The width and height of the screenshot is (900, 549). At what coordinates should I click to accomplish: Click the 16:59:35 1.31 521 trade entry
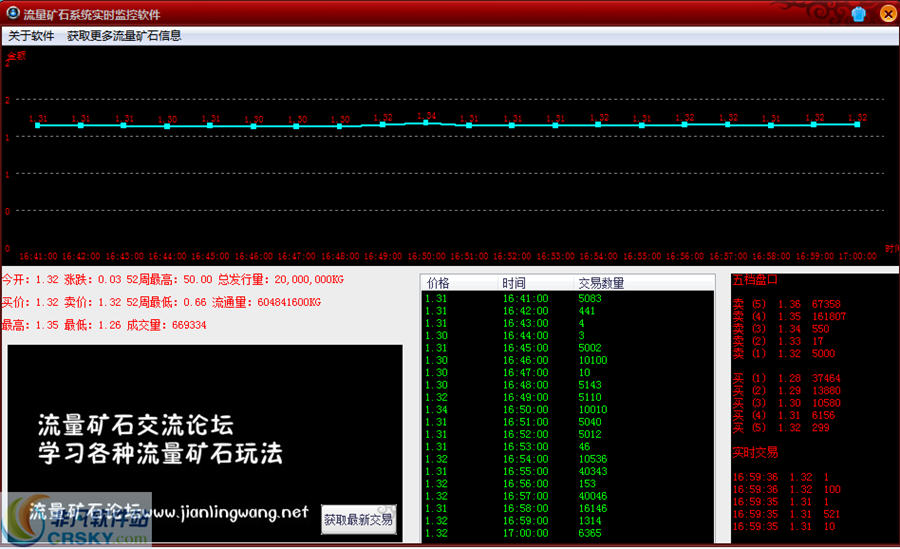pos(786,514)
